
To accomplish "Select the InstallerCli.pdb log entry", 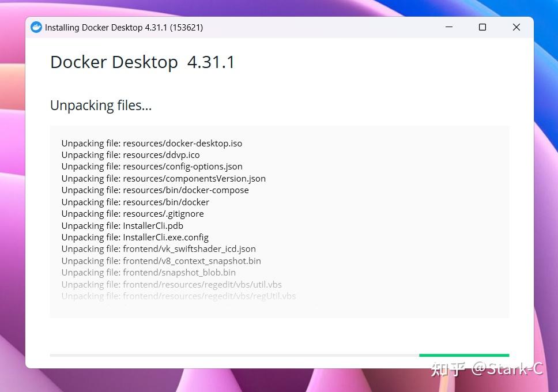I will click(x=122, y=225).
